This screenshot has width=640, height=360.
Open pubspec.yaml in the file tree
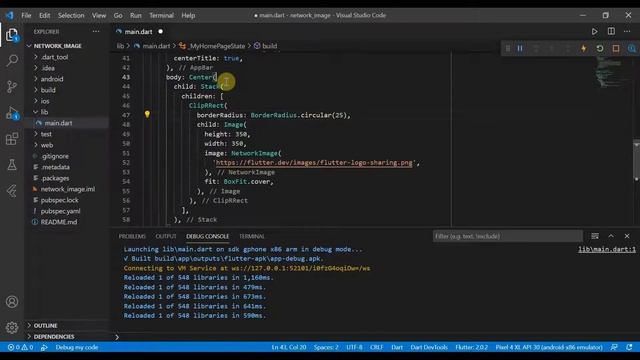tap(60, 211)
